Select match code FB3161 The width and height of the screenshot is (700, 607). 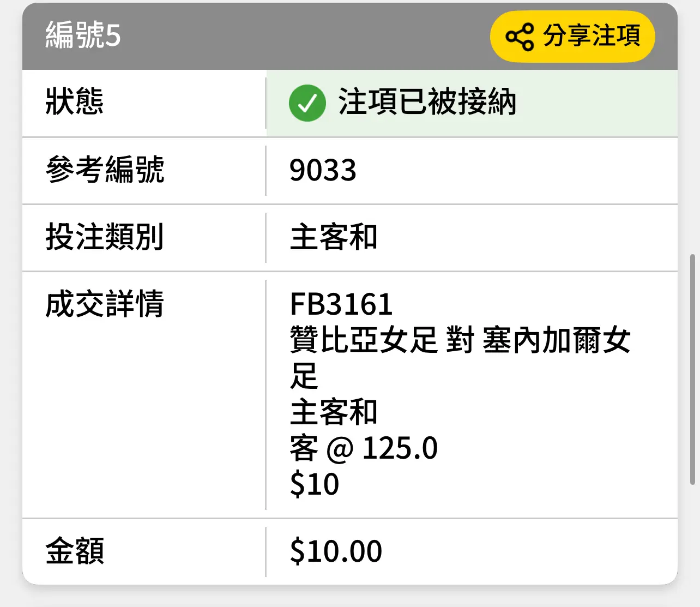pyautogui.click(x=341, y=304)
